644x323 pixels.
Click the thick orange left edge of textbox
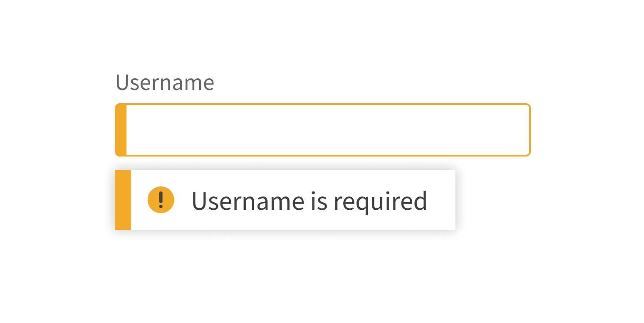pyautogui.click(x=121, y=130)
